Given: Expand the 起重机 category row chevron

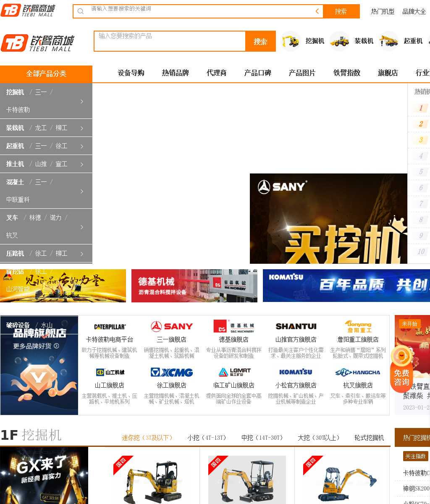Looking at the screenshot, I should point(82,146).
